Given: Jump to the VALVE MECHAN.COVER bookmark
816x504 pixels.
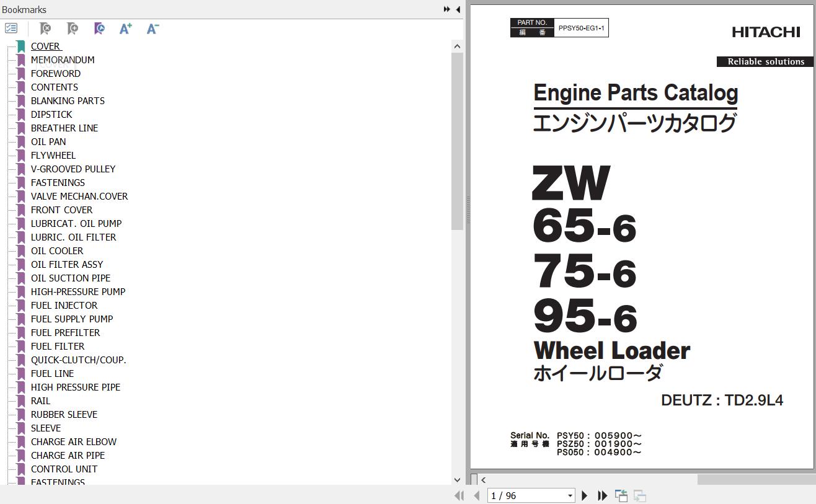Looking at the screenshot, I should (x=79, y=196).
